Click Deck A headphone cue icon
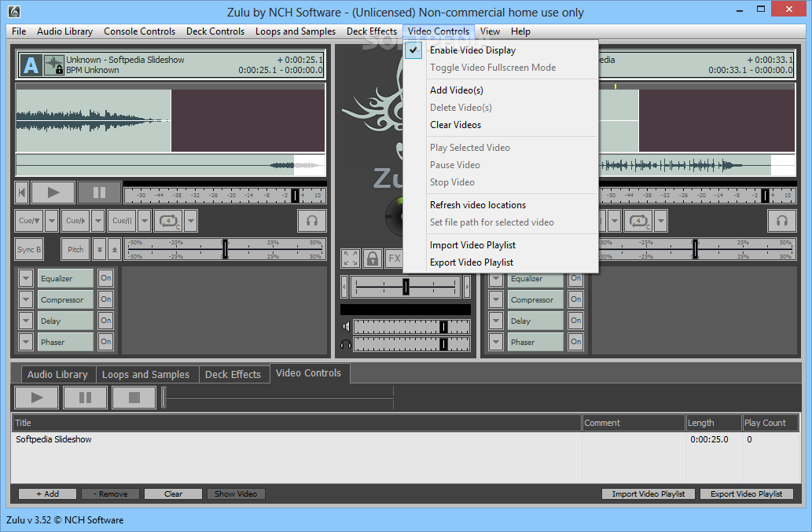Viewport: 812px width, 532px height. pyautogui.click(x=312, y=221)
